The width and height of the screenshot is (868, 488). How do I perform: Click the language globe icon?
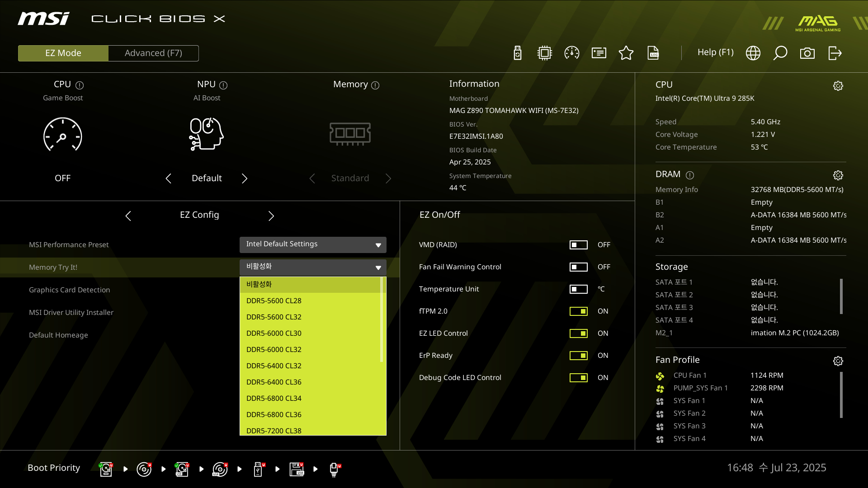(x=753, y=53)
